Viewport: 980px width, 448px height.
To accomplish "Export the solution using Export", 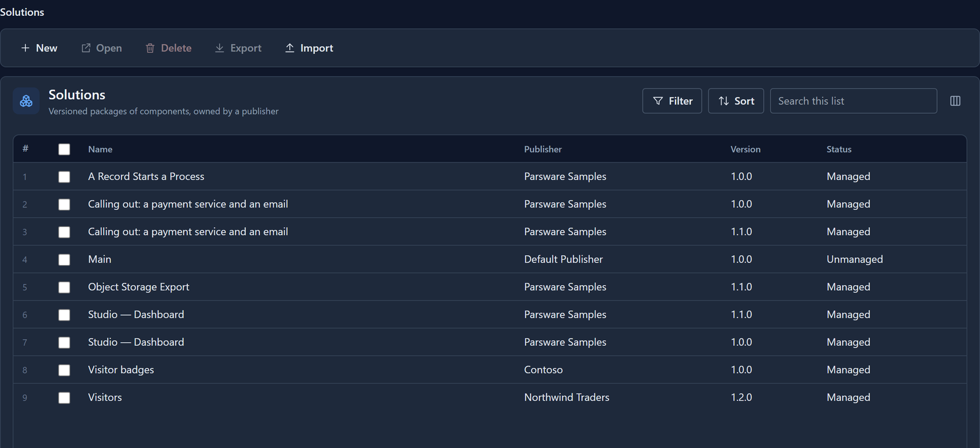I will click(238, 48).
